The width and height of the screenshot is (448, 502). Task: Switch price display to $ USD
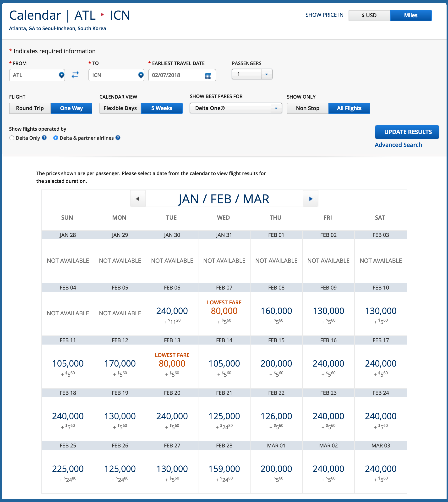pyautogui.click(x=369, y=15)
